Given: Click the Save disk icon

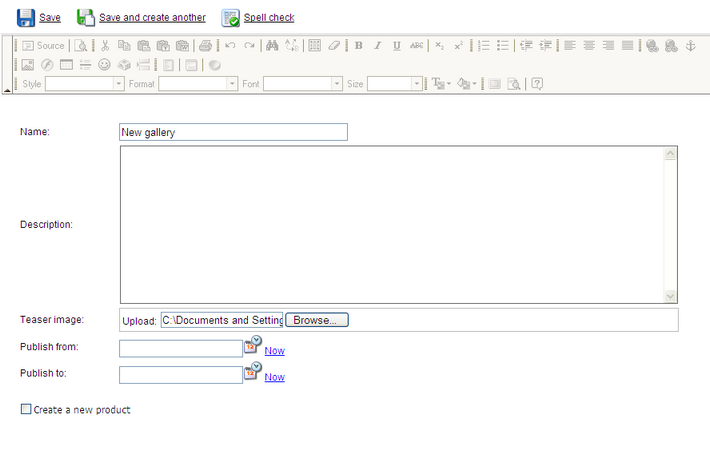Looking at the screenshot, I should point(26,17).
